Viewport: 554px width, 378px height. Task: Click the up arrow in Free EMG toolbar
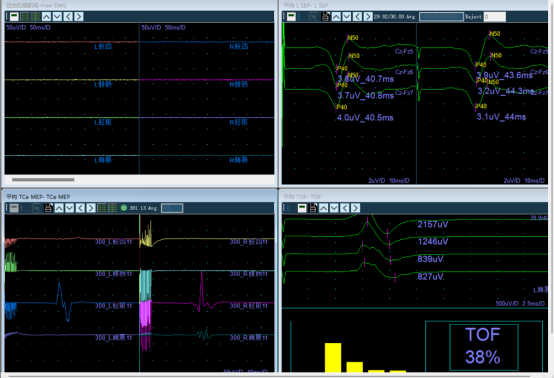click(x=46, y=16)
